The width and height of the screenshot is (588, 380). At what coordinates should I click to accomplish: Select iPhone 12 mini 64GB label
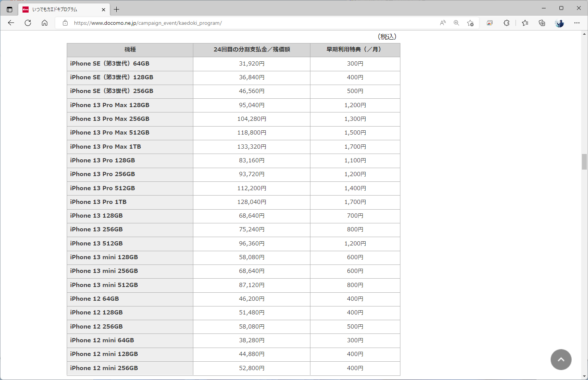tap(102, 340)
